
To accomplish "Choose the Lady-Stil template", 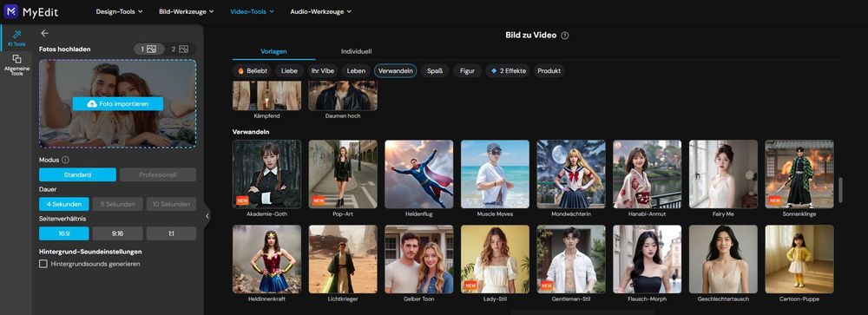I will [495, 259].
